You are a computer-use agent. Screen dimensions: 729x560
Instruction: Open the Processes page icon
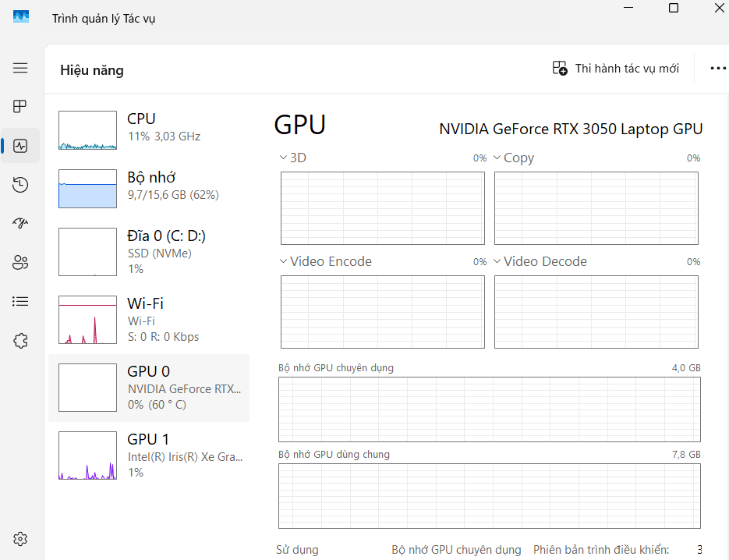click(20, 107)
